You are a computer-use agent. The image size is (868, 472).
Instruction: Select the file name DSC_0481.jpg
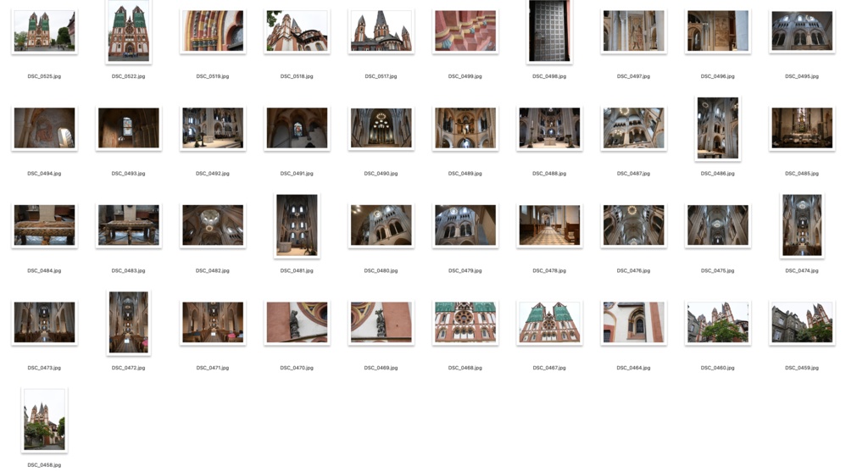click(x=297, y=270)
